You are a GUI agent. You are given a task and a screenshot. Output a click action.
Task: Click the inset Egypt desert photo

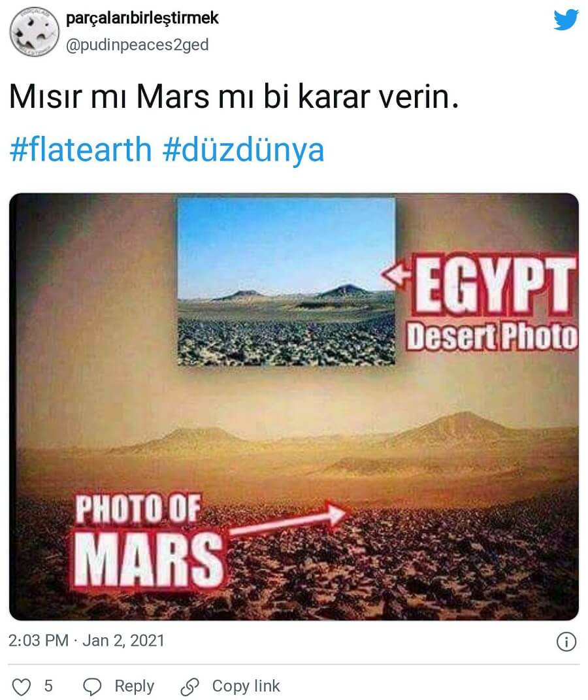[286, 282]
